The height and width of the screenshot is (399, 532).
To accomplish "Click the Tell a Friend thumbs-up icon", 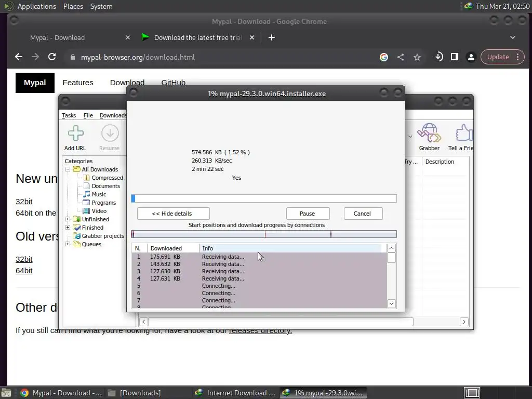I will click(x=464, y=132).
